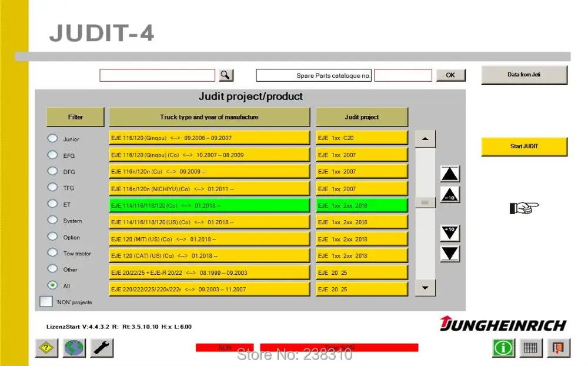588x366 pixels.
Task: Select EJE 120 (CAT) (US) (Co) entry
Action: 210,255
